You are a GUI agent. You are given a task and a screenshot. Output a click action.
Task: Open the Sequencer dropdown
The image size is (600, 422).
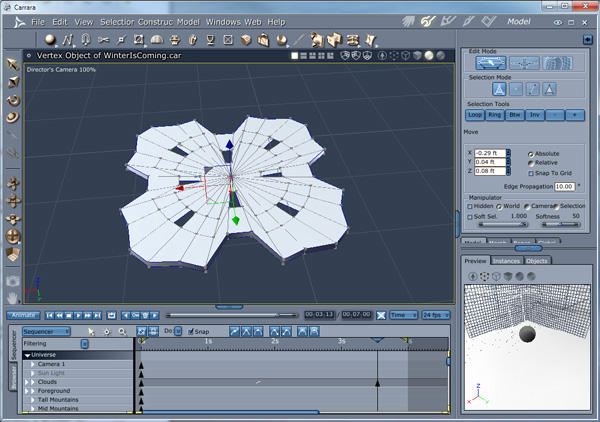click(46, 331)
